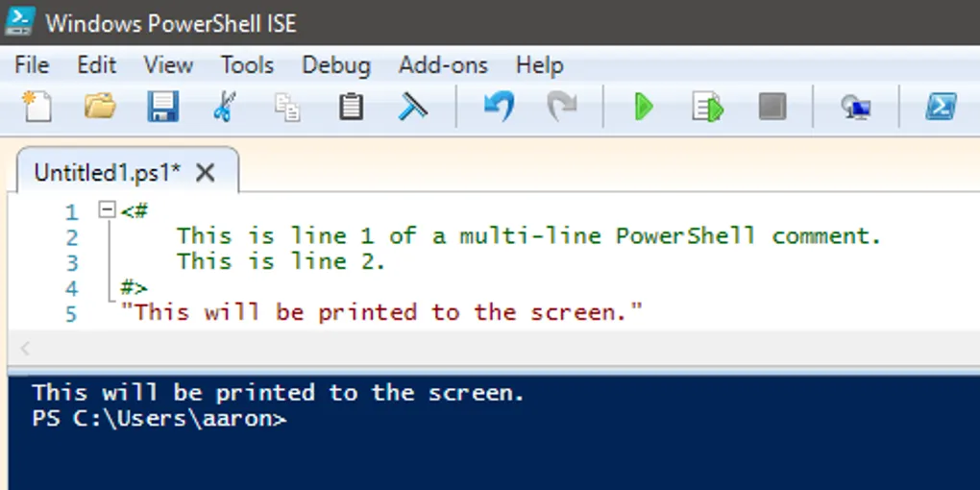The image size is (980, 490).
Task: Click the Copy icon in toolbar
Action: click(x=287, y=107)
